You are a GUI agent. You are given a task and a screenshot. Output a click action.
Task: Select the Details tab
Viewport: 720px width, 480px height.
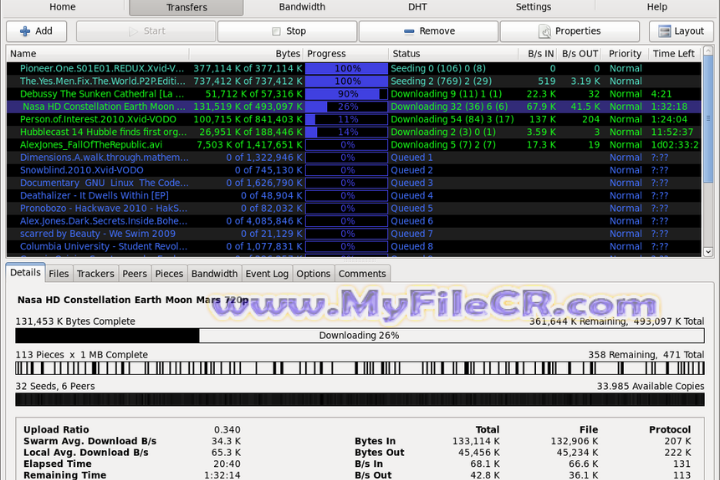pyautogui.click(x=25, y=273)
